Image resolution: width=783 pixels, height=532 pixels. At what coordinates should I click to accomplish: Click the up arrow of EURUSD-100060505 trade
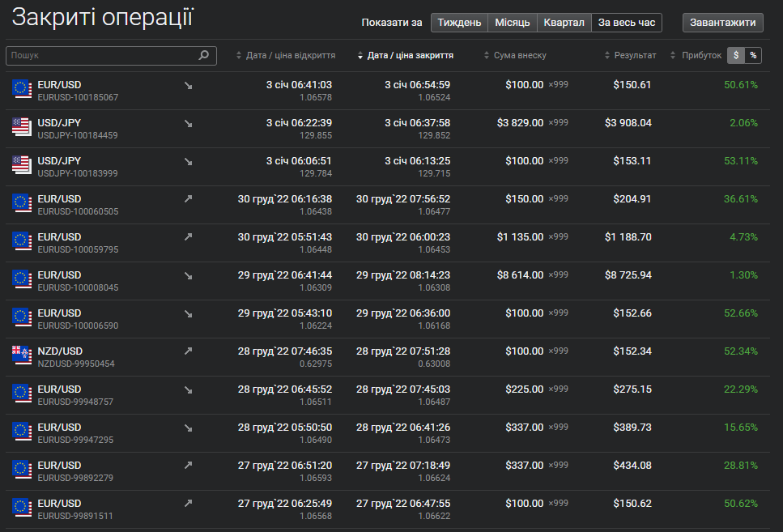tap(189, 199)
